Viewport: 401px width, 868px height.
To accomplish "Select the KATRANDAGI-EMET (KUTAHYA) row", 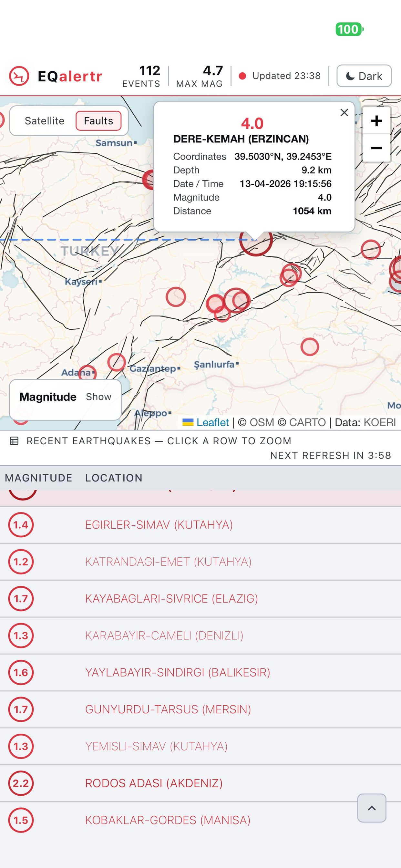I will [200, 562].
